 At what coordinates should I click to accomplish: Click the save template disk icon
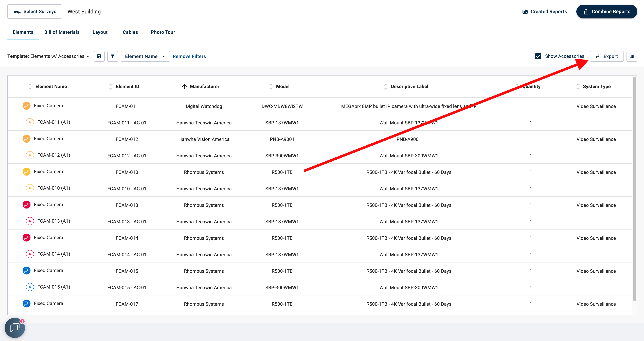click(x=99, y=56)
